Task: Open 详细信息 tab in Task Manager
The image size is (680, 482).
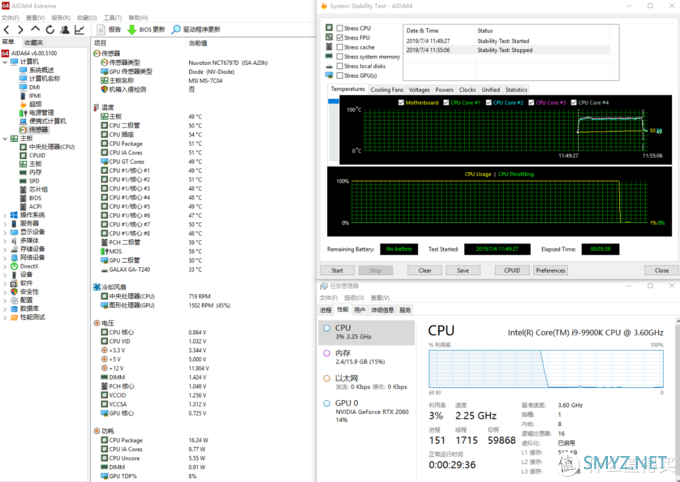Action: point(382,310)
